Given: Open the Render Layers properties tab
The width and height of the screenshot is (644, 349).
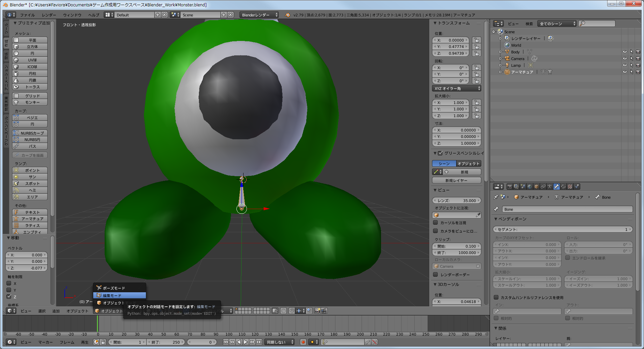Looking at the screenshot, I should (517, 187).
